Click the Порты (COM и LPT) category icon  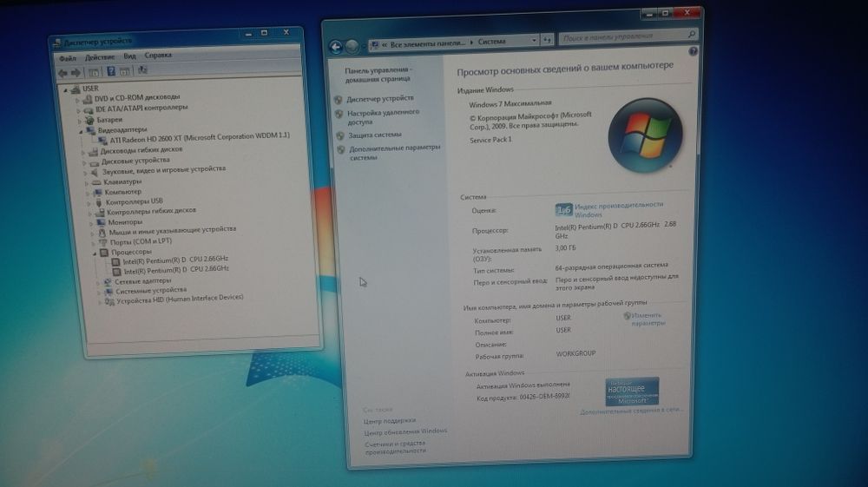103,243
